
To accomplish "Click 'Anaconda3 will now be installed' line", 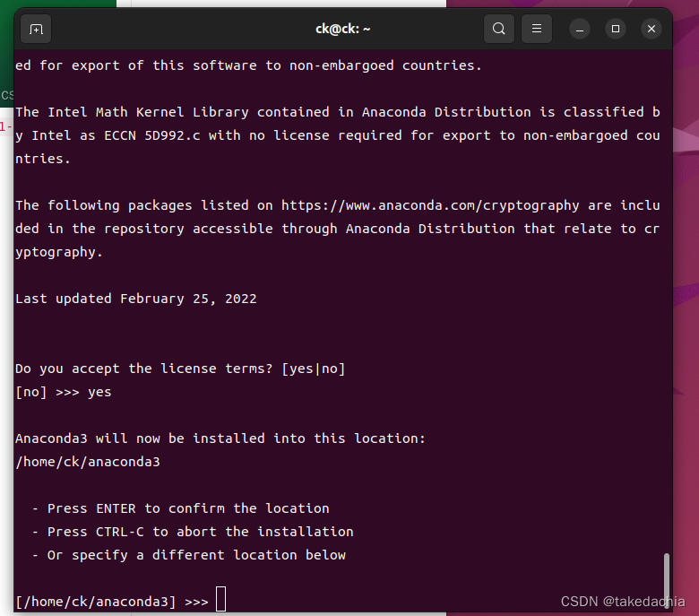I will 220,438.
